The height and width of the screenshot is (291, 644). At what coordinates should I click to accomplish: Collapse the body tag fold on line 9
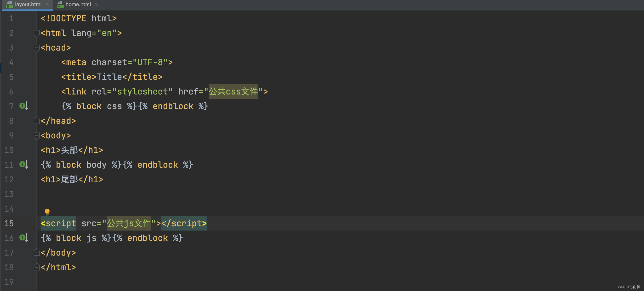(37, 136)
